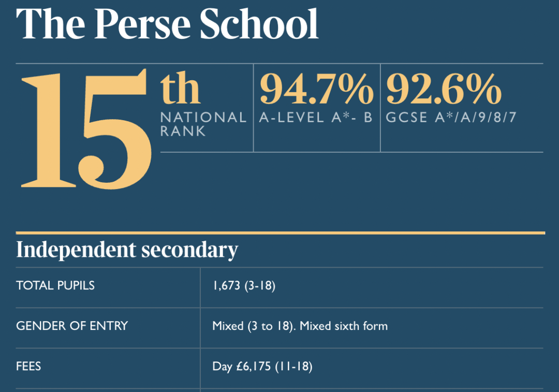Image resolution: width=559 pixels, height=392 pixels.
Task: Click the word RANK under NATIONAL
Action: 183,131
